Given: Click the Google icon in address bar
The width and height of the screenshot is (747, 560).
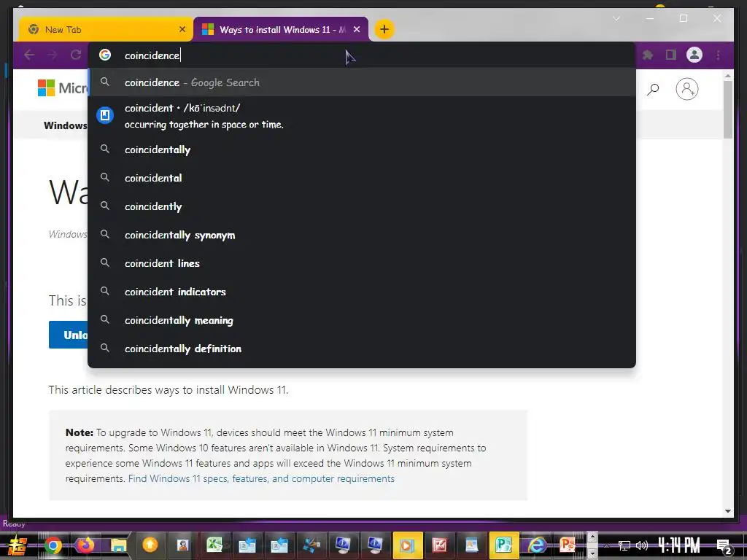Looking at the screenshot, I should tap(105, 55).
